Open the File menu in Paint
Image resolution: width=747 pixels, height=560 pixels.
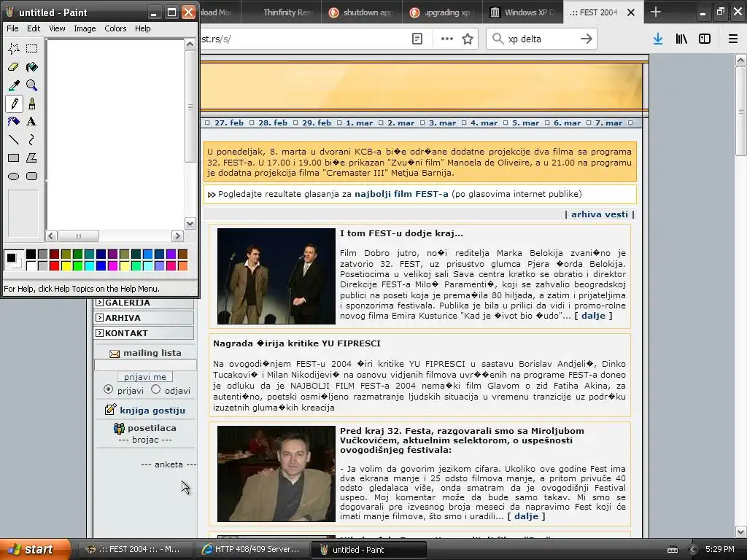tap(12, 28)
